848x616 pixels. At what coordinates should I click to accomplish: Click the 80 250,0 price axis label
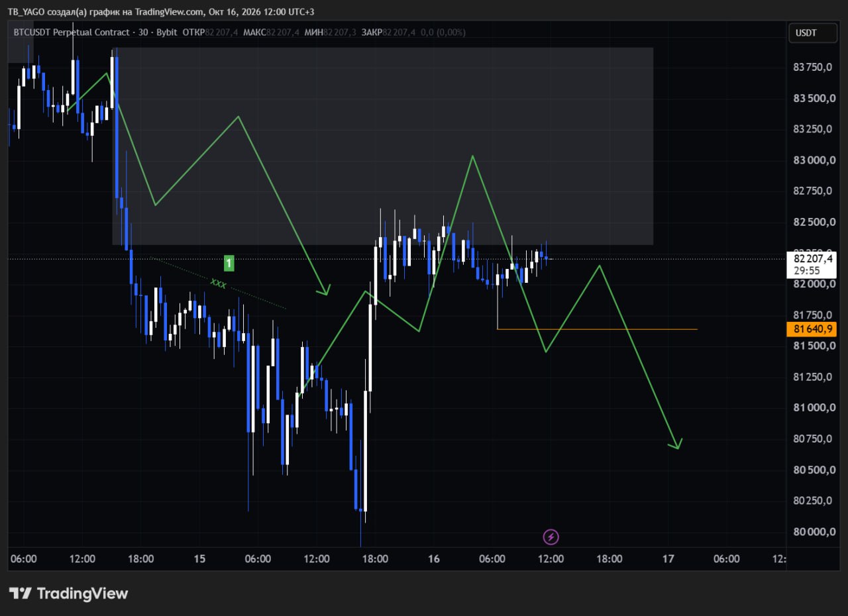click(812, 501)
